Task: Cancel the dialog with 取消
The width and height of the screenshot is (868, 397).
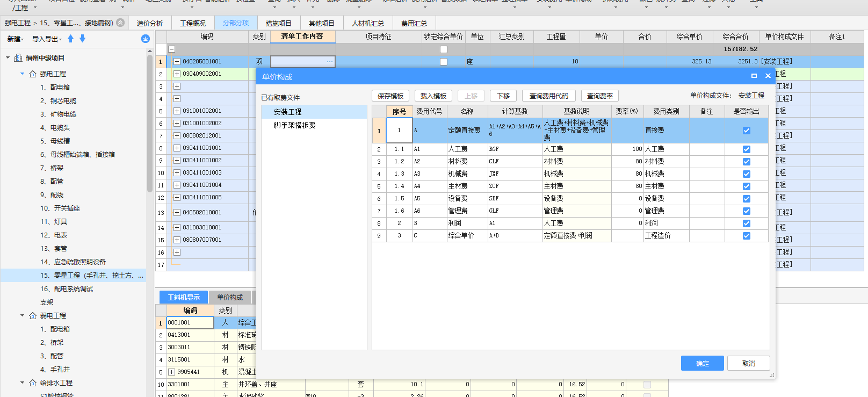Action: [749, 363]
